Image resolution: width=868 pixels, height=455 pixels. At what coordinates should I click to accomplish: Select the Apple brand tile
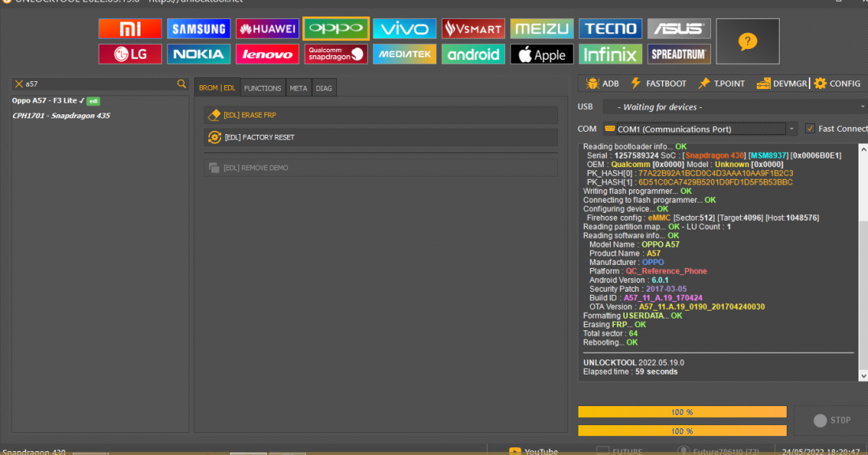(x=542, y=54)
